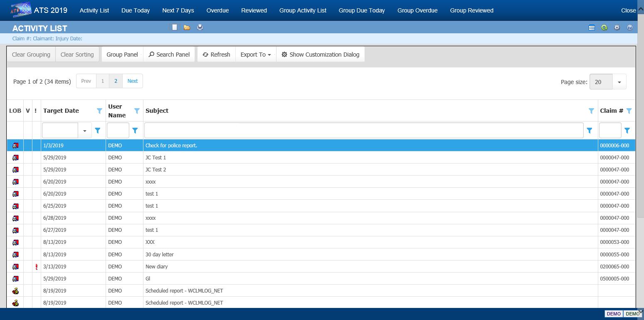Viewport: 644px width, 320px height.
Task: Click the Subject filter text field
Action: pyautogui.click(x=363, y=131)
